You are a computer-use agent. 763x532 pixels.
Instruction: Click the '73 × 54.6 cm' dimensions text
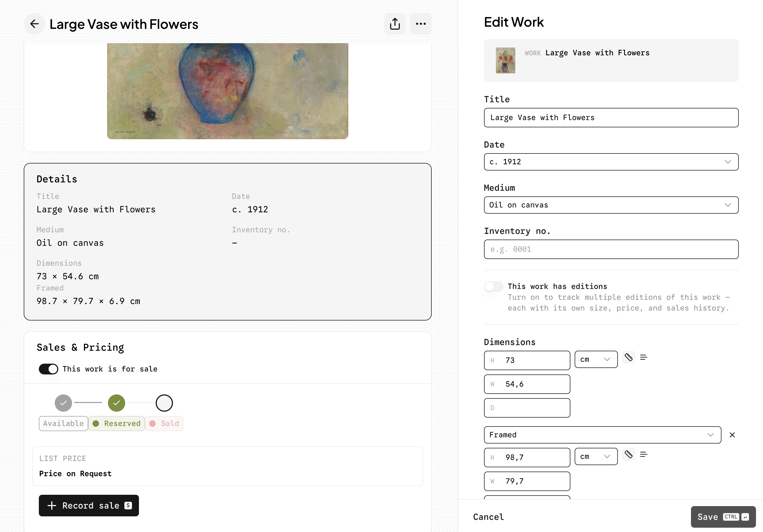pos(67,276)
